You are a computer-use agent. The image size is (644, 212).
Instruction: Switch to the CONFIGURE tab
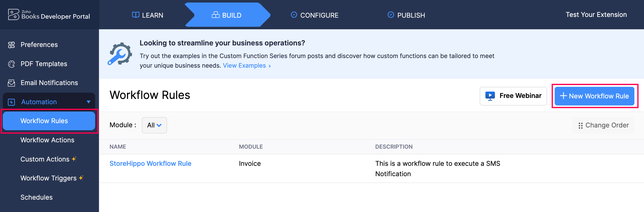[314, 15]
